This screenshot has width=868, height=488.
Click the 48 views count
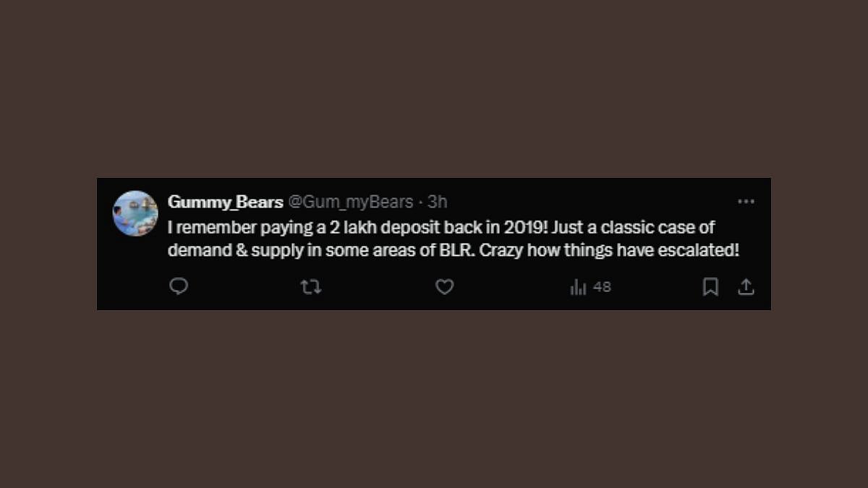click(x=602, y=287)
